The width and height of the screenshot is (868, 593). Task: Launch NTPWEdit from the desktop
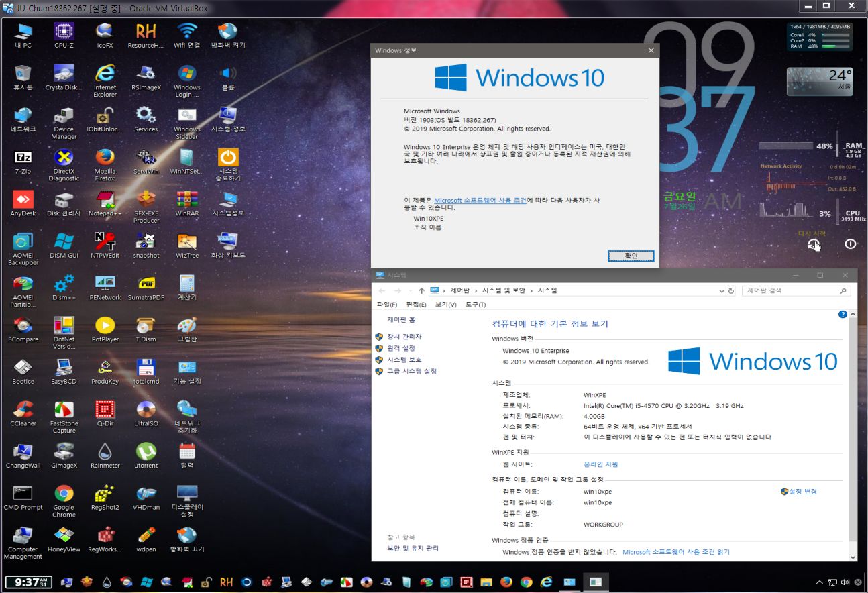point(105,246)
